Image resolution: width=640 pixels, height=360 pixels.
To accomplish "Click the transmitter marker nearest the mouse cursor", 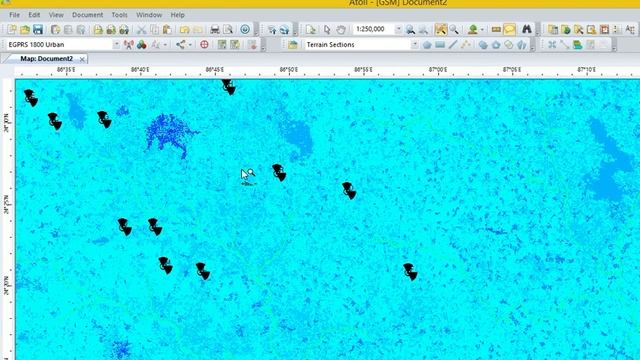I will [x=279, y=173].
